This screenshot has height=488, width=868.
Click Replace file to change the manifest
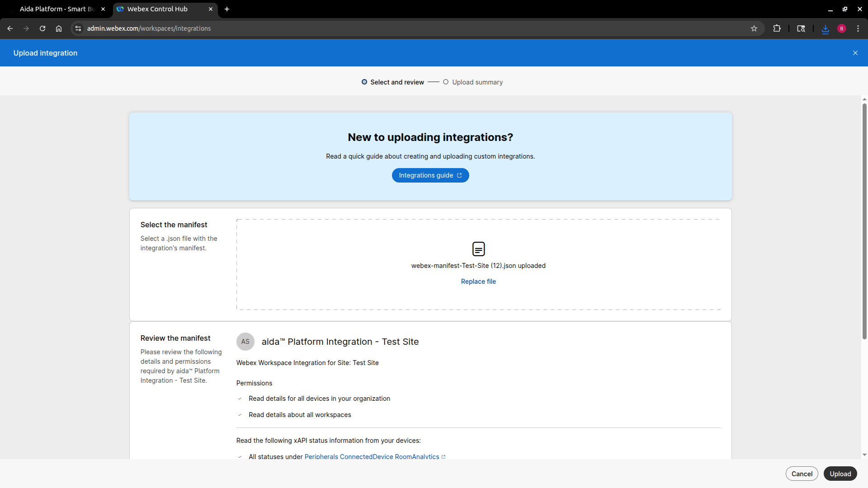478,281
